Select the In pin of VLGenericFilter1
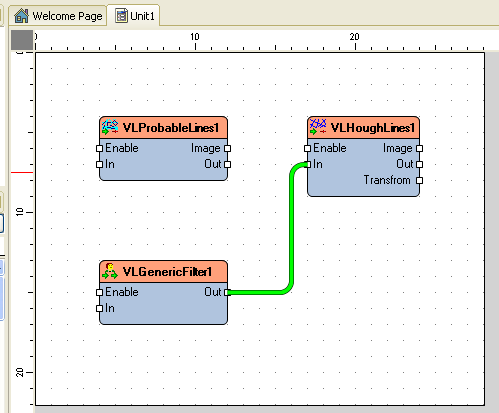This screenshot has height=413, width=499. tap(99, 308)
